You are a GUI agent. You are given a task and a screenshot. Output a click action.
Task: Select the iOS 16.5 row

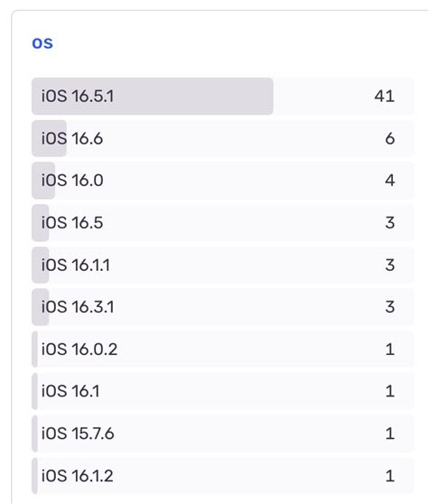(x=223, y=223)
